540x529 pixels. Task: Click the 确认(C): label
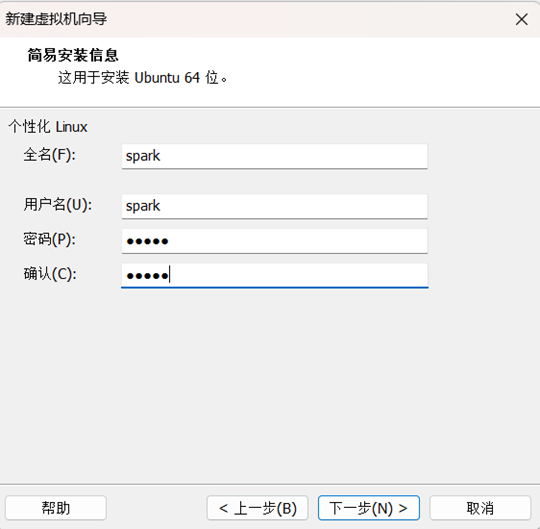[50, 274]
